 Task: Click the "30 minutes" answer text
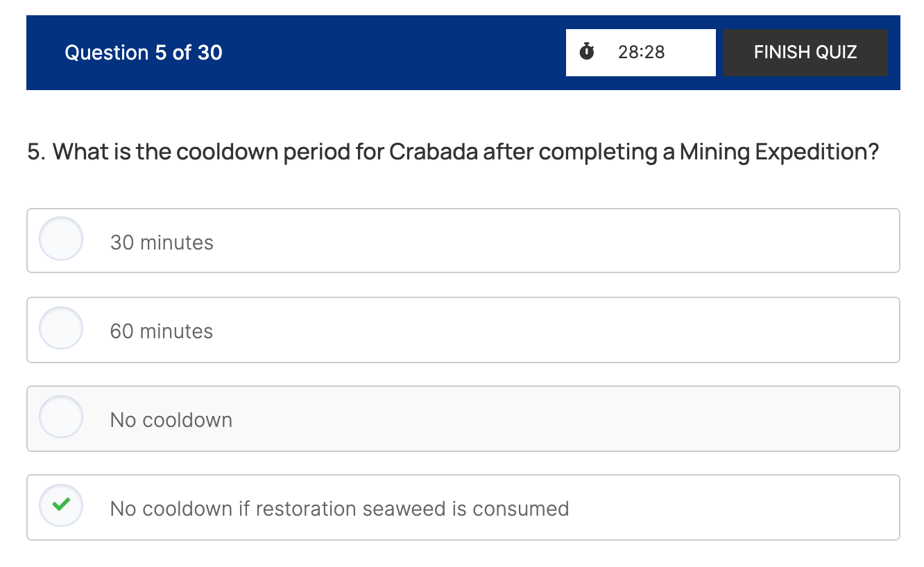[162, 243]
